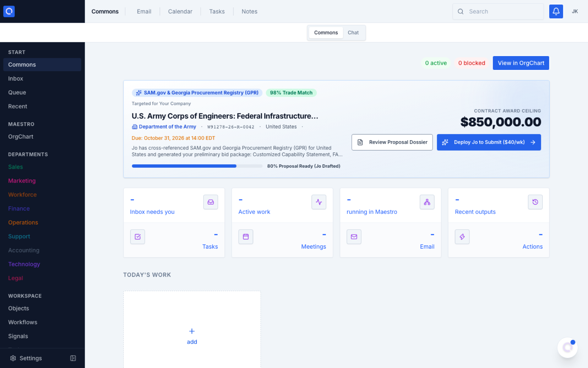This screenshot has width=588, height=368.
Task: Click the plus add tile in Today's Work
Action: coord(192,336)
